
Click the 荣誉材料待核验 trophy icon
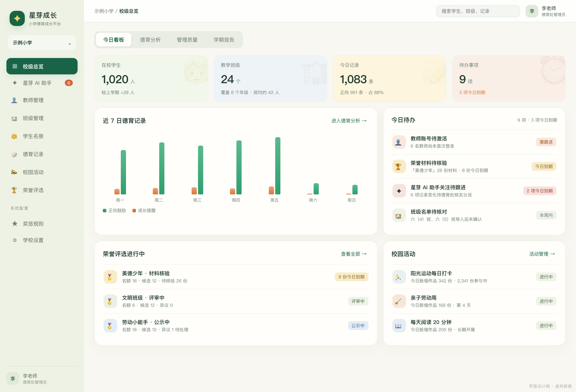tap(399, 166)
